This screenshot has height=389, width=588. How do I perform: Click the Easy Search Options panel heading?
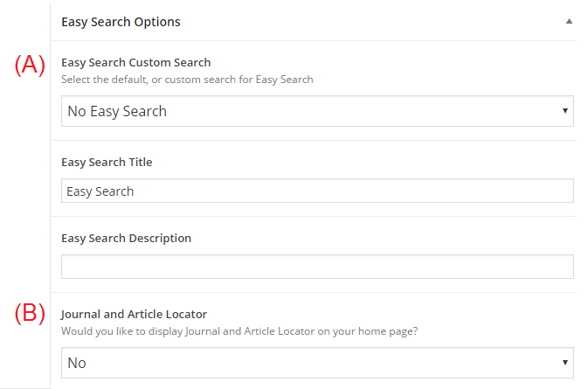pyautogui.click(x=121, y=21)
